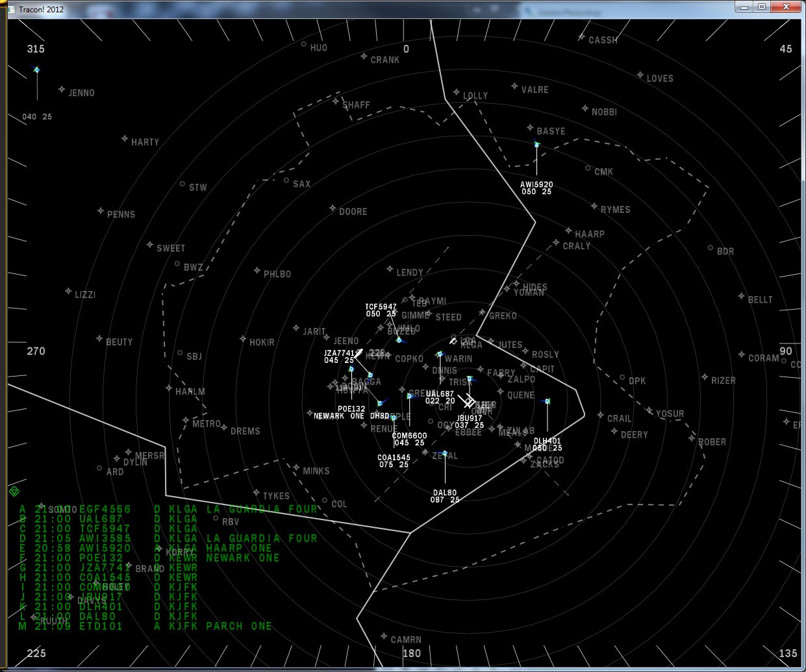Image resolution: width=806 pixels, height=672 pixels.
Task: Select the DAL80 aircraft departing south
Action: [444, 453]
